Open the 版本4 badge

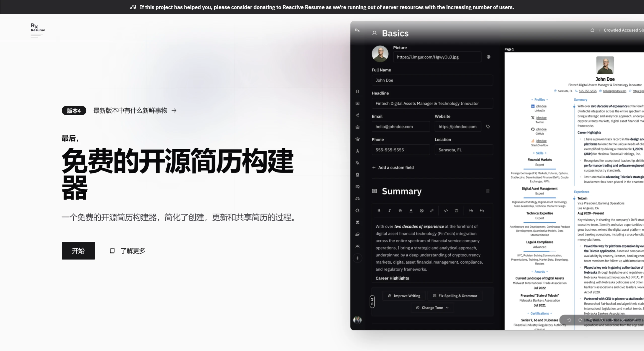click(74, 111)
